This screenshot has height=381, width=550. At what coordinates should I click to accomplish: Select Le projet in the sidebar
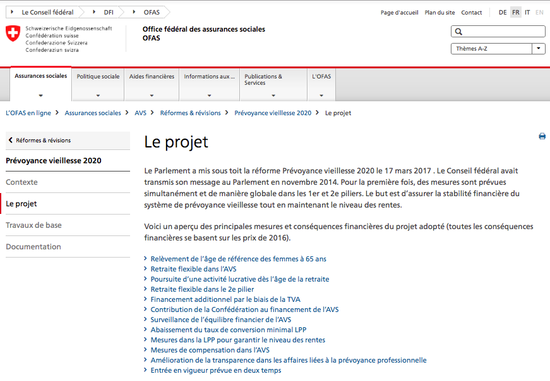pyautogui.click(x=21, y=204)
